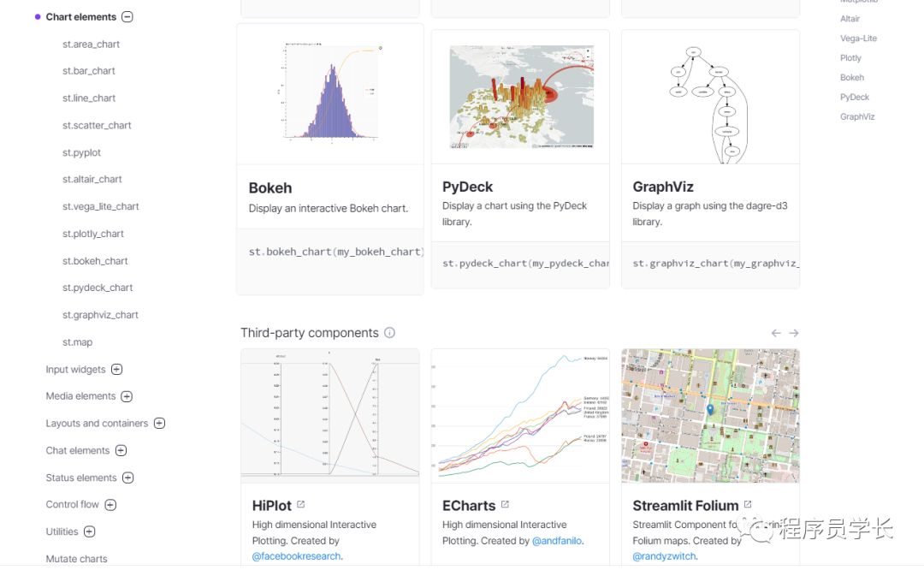Open the Bokeh histogram thumbnail
The image size is (924, 570).
pyautogui.click(x=330, y=94)
